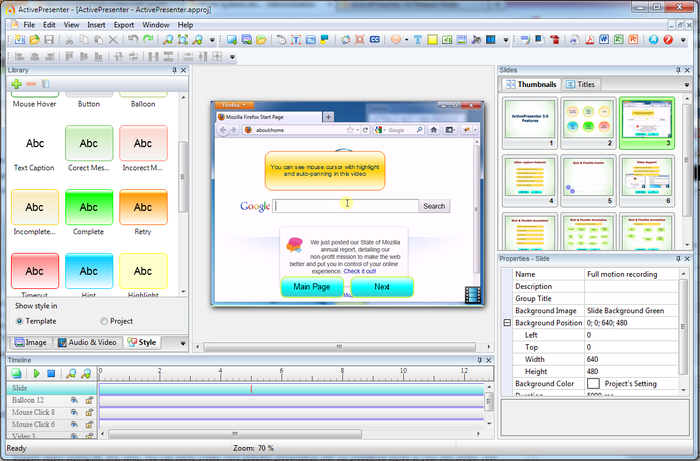The height and width of the screenshot is (461, 700).
Task: Stop playback with the blue Stop button
Action: [x=51, y=373]
